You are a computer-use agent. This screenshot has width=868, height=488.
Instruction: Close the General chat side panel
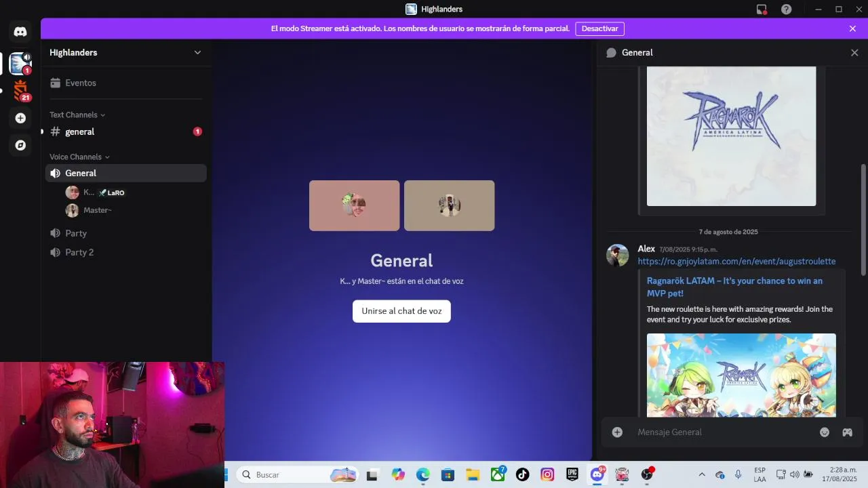(854, 53)
